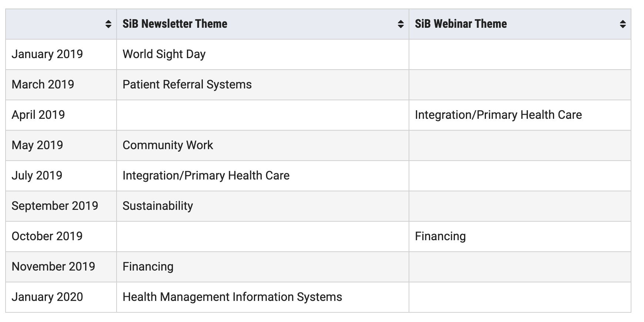Select the Sustainability theme cell
The width and height of the screenshot is (644, 322).
263,206
